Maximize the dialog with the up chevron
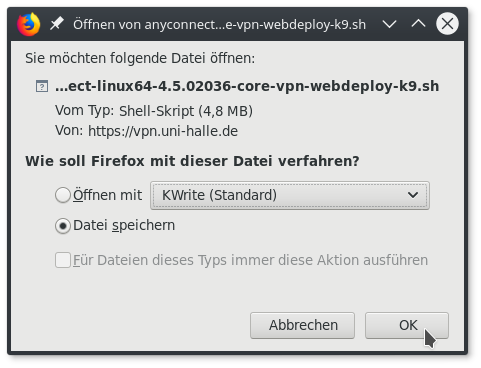 418,24
